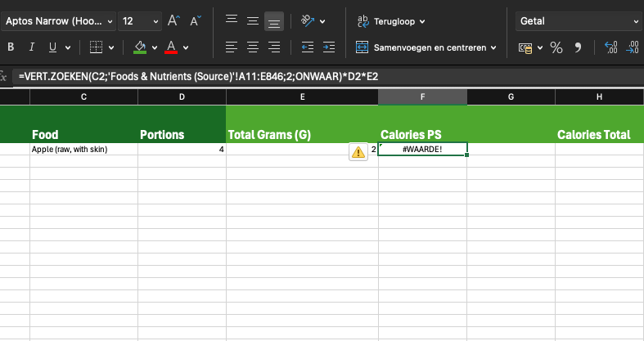Toggle bold formatting

coord(11,47)
